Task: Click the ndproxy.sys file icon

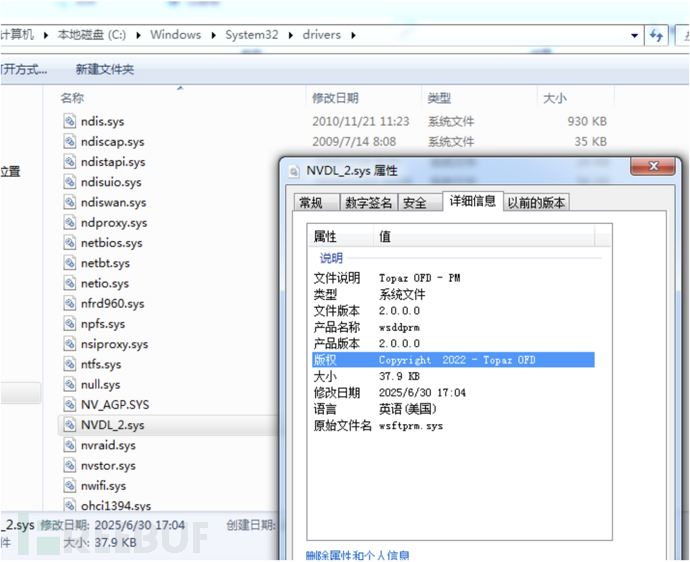Action: (70, 222)
